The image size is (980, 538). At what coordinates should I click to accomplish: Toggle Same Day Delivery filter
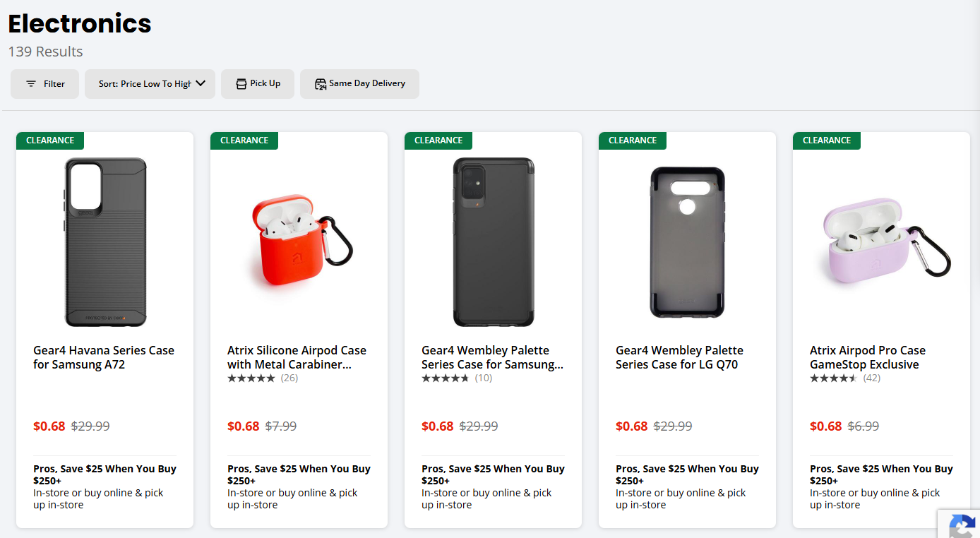pyautogui.click(x=359, y=84)
